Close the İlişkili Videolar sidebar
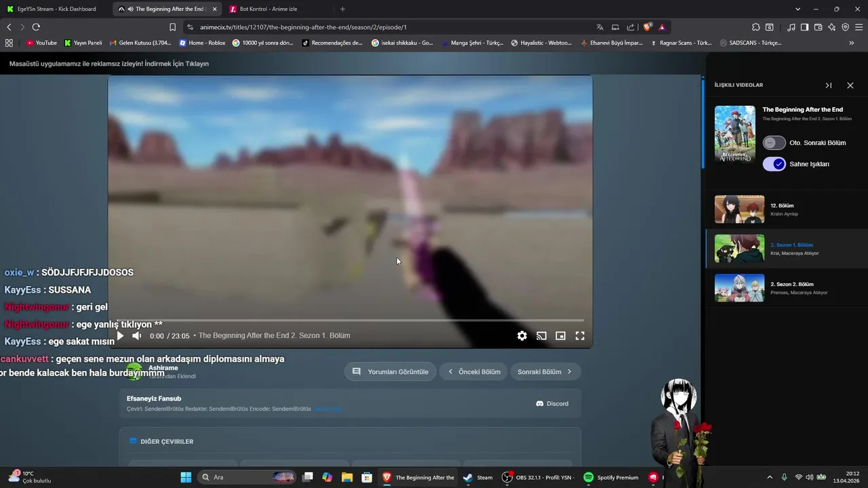The height and width of the screenshot is (488, 868). 850,85
